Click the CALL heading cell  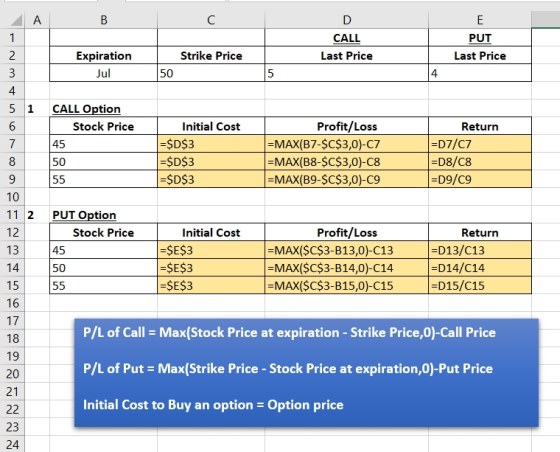(x=347, y=37)
